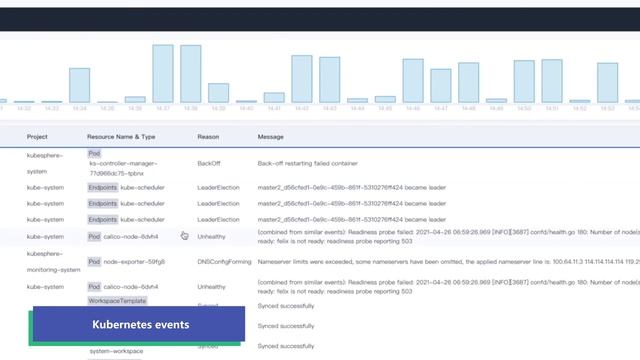The height and width of the screenshot is (360, 640).
Task: Select the histogram bar at 14:37
Action: click(163, 74)
